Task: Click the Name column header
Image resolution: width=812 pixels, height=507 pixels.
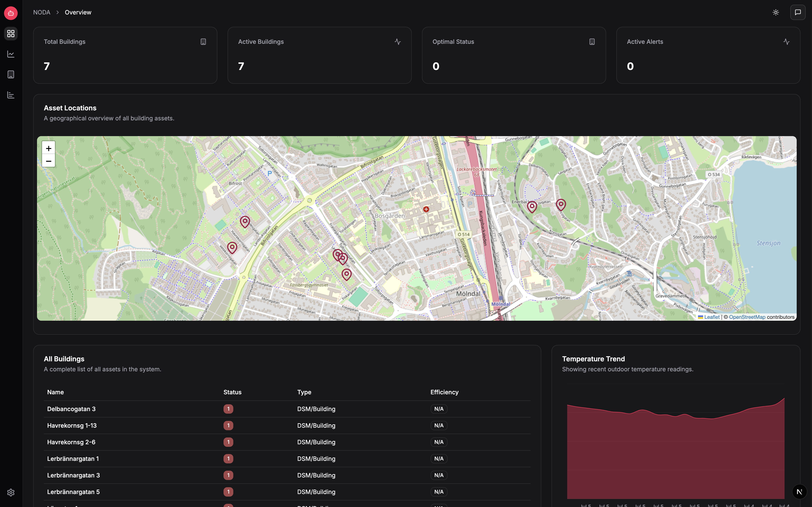Action: (55, 392)
